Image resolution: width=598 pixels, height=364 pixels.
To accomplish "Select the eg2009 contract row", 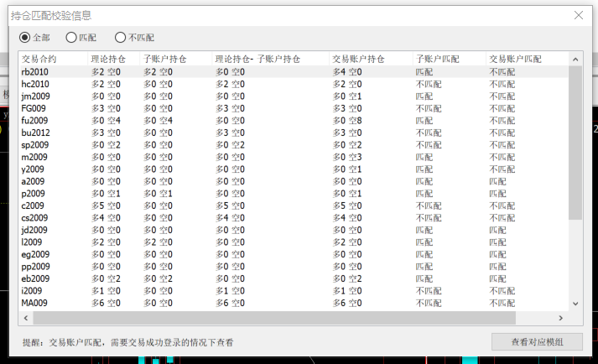I will [x=35, y=254].
